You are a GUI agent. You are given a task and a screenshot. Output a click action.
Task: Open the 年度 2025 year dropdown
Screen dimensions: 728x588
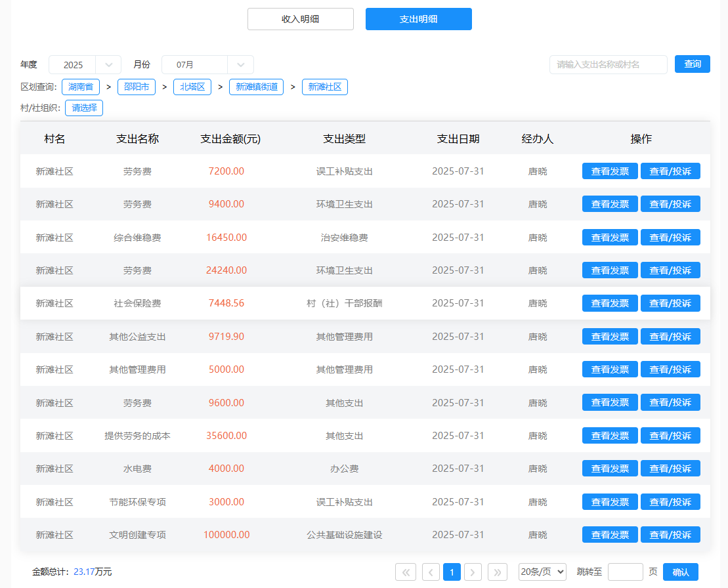(85, 65)
